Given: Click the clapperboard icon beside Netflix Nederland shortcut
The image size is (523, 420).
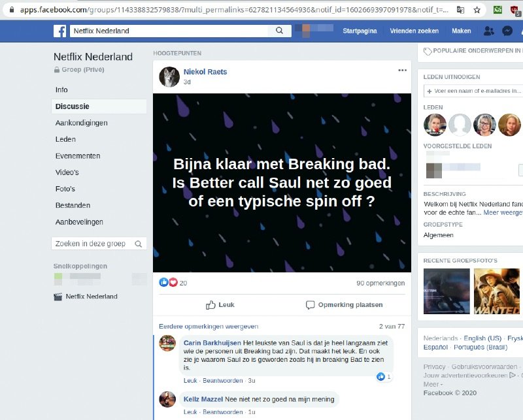Looking at the screenshot, I should point(58,297).
